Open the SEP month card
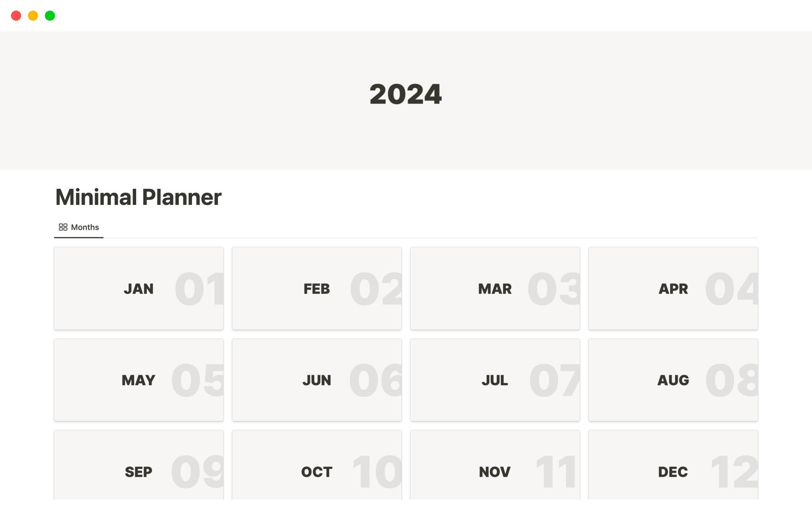This screenshot has height=508, width=812. tap(138, 470)
